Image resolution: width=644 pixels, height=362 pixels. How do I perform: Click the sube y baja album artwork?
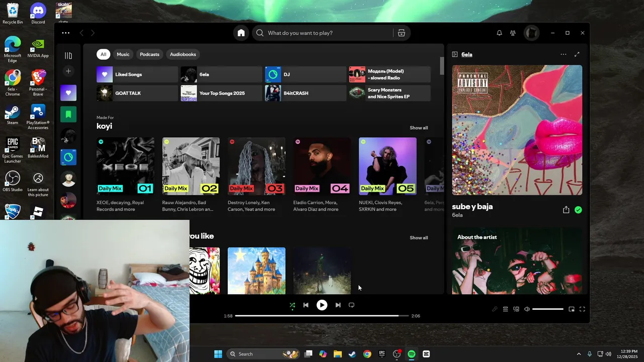[x=517, y=130]
